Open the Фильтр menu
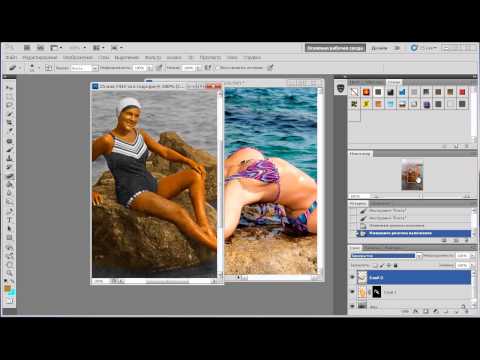 [x=153, y=57]
